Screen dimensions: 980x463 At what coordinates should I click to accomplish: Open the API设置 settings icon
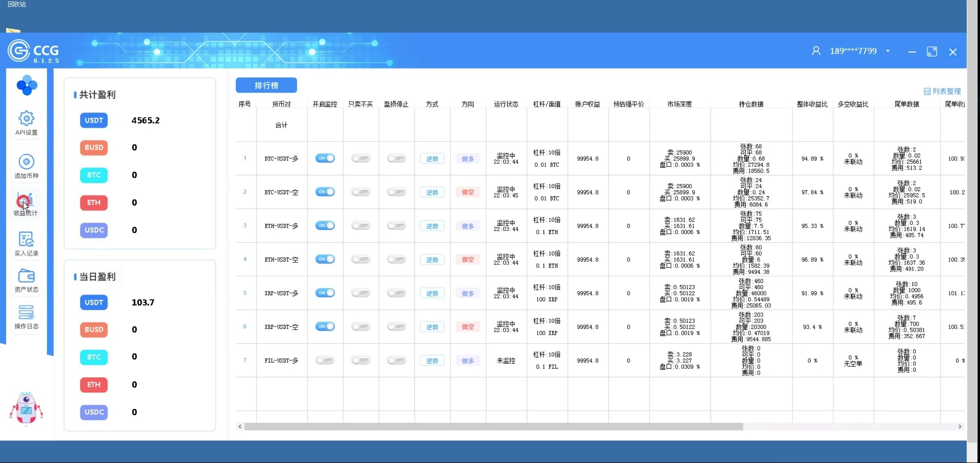pos(26,119)
